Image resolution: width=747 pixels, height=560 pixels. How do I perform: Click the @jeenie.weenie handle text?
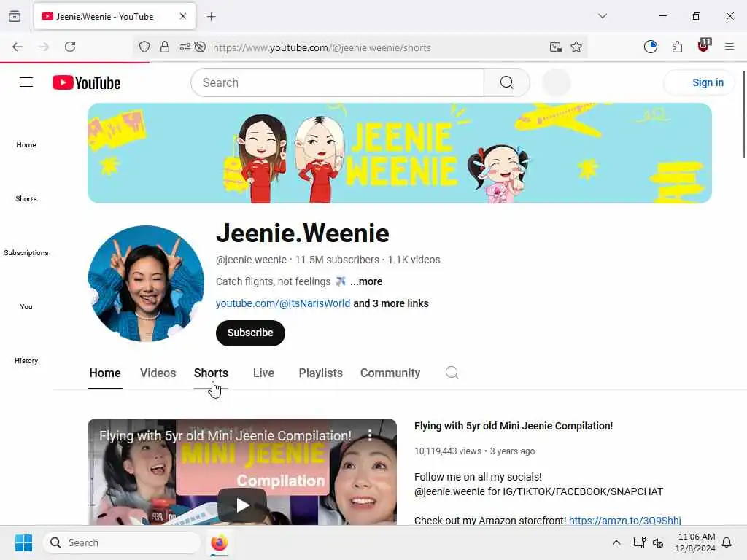[x=251, y=260]
